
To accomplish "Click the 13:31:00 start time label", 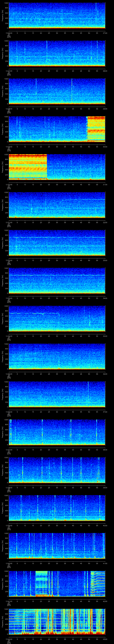I will click(9, 223).
